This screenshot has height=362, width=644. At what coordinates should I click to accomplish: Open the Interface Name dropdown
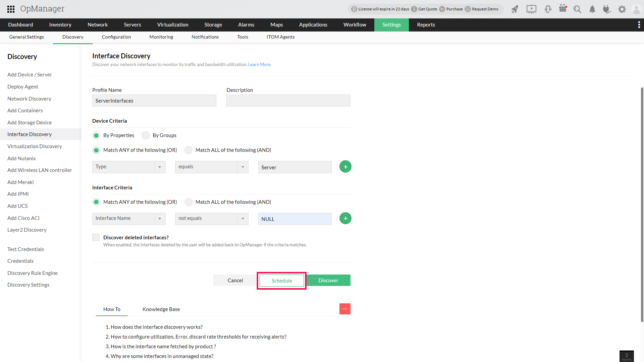tap(129, 219)
